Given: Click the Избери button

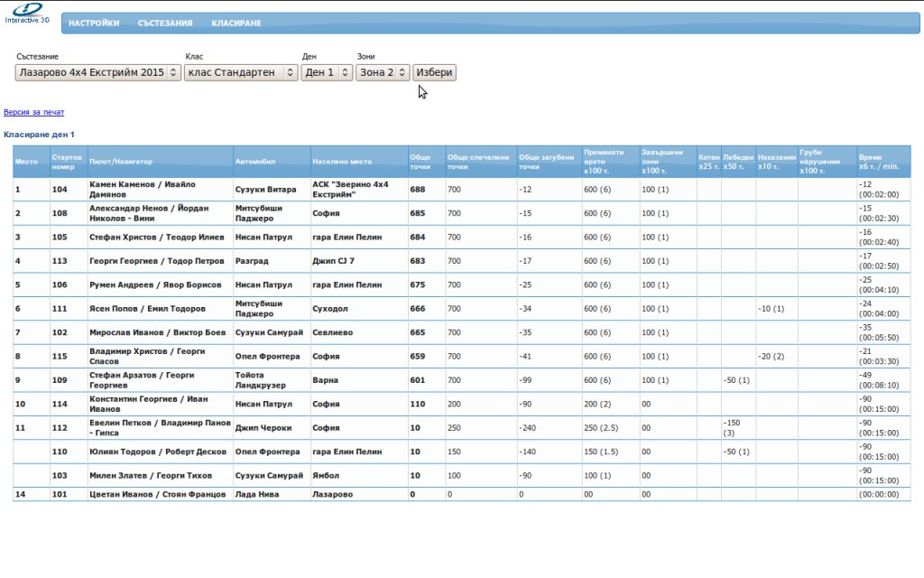Looking at the screenshot, I should pos(434,72).
